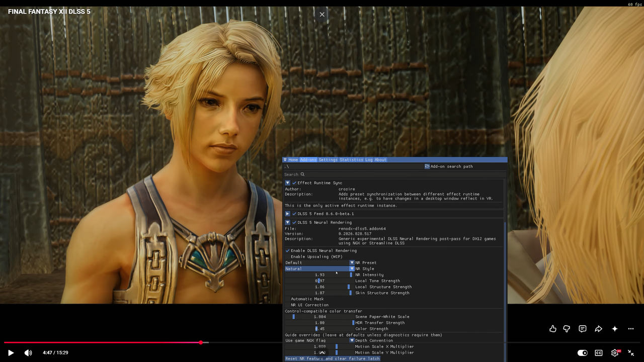This screenshot has width=644, height=362.
Task: Click the search magnifier icon
Action: click(302, 174)
